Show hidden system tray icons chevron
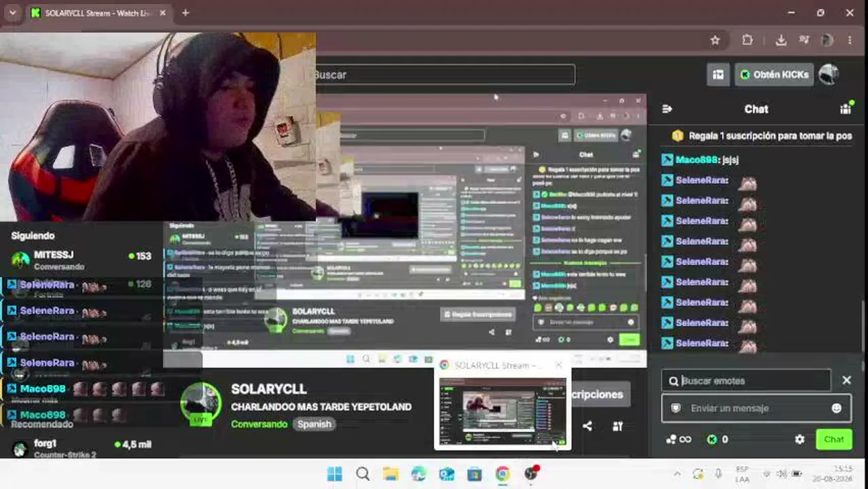 (x=676, y=474)
